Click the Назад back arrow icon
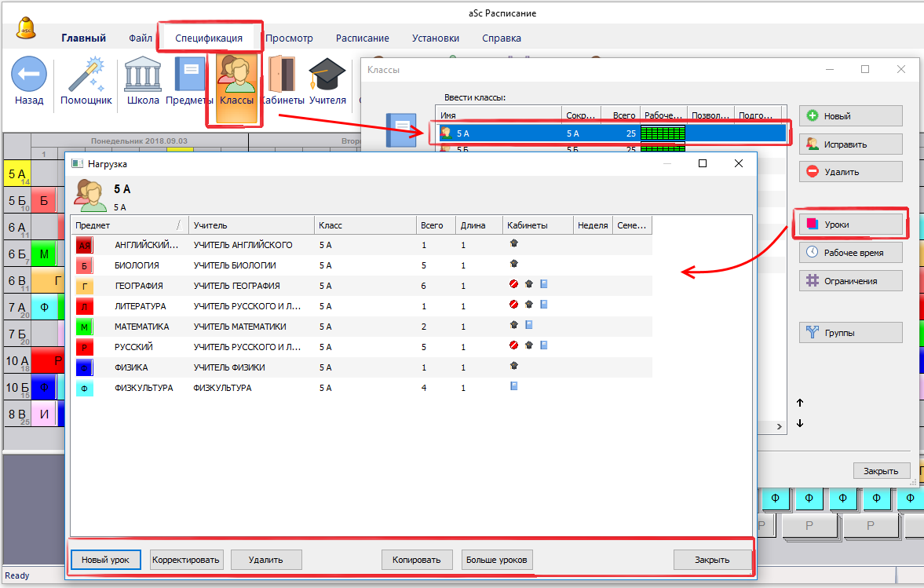The image size is (924, 588). pos(29,75)
